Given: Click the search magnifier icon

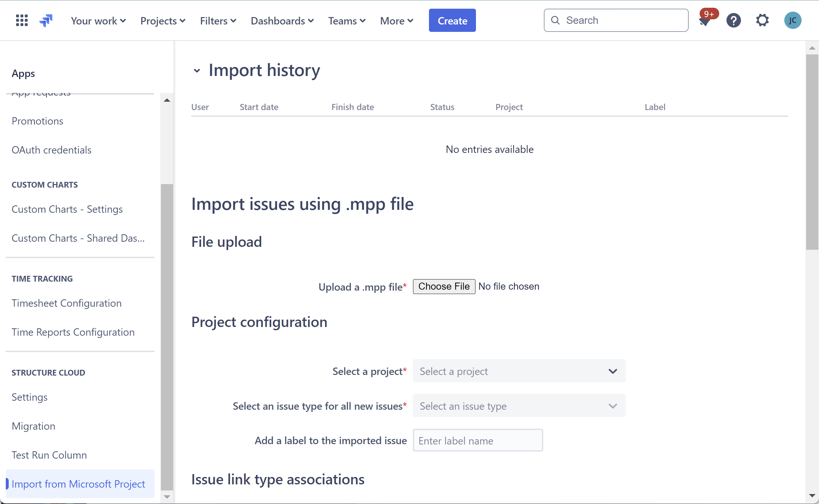Looking at the screenshot, I should pos(555,20).
